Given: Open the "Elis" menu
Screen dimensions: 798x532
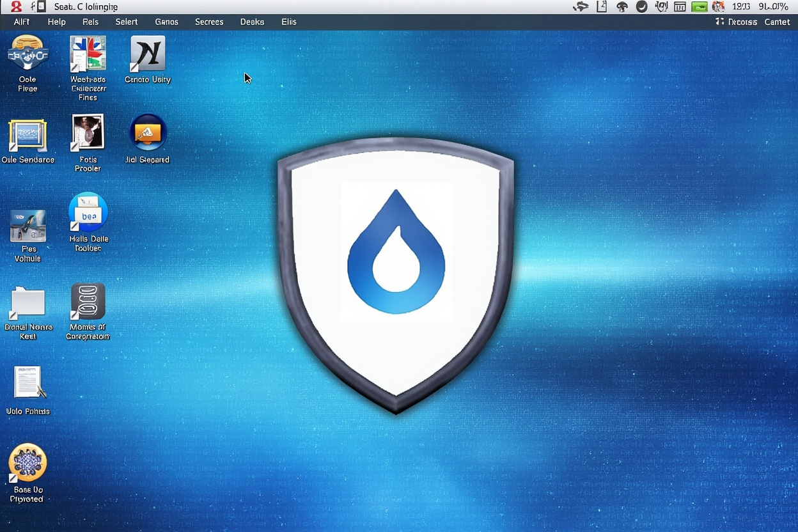Looking at the screenshot, I should pos(289,22).
